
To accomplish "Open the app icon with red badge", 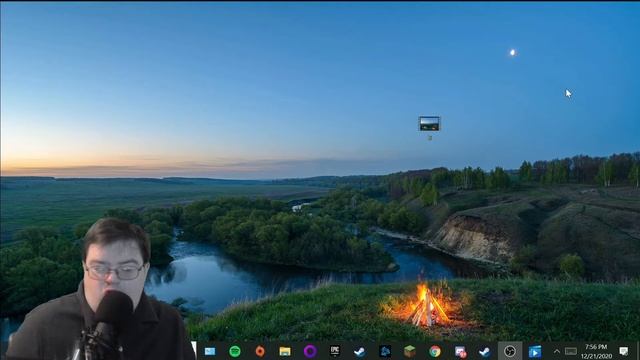I will coord(460,351).
